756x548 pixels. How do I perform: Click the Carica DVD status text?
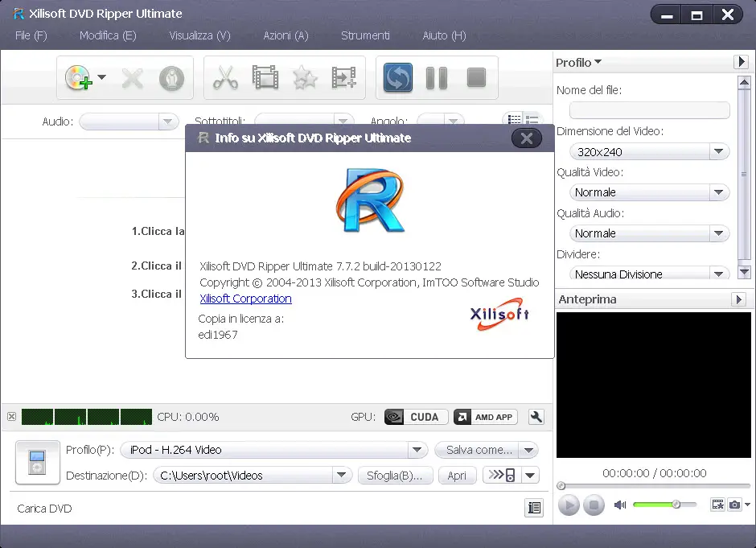coord(44,509)
